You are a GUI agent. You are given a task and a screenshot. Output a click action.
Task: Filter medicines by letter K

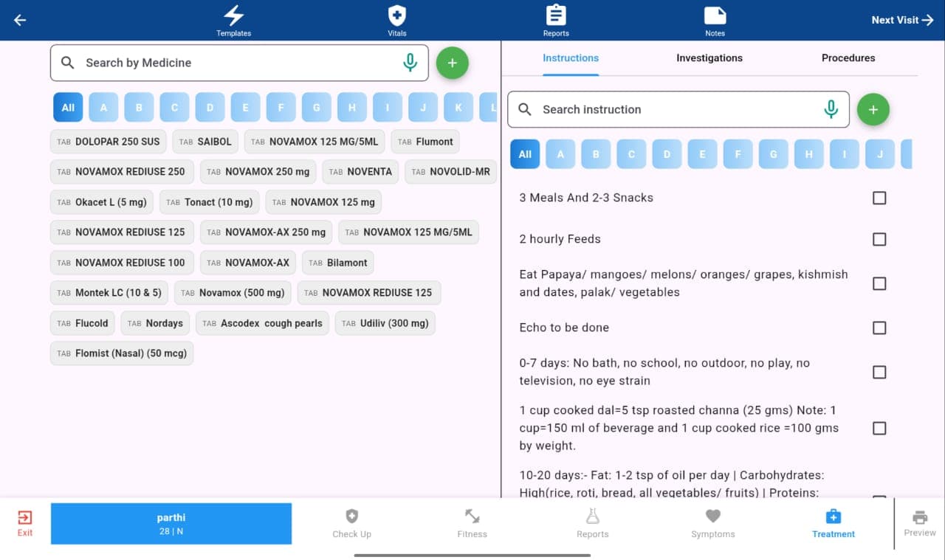coord(458,107)
